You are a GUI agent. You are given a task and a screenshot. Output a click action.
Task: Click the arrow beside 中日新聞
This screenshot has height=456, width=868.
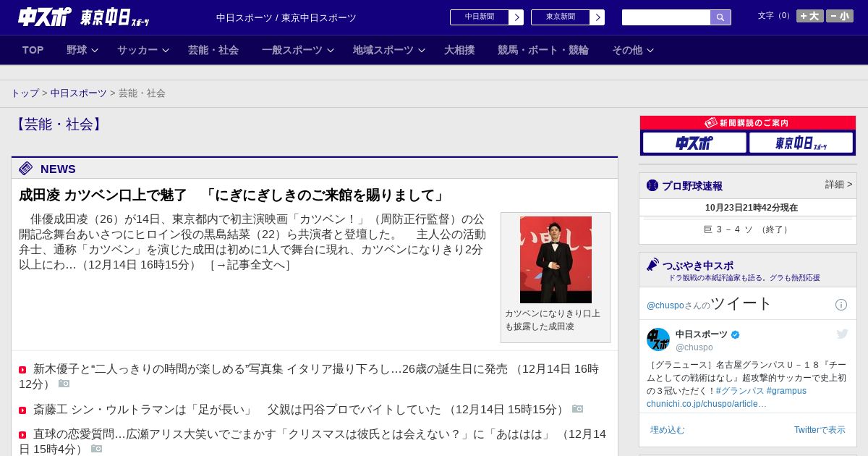click(x=516, y=17)
